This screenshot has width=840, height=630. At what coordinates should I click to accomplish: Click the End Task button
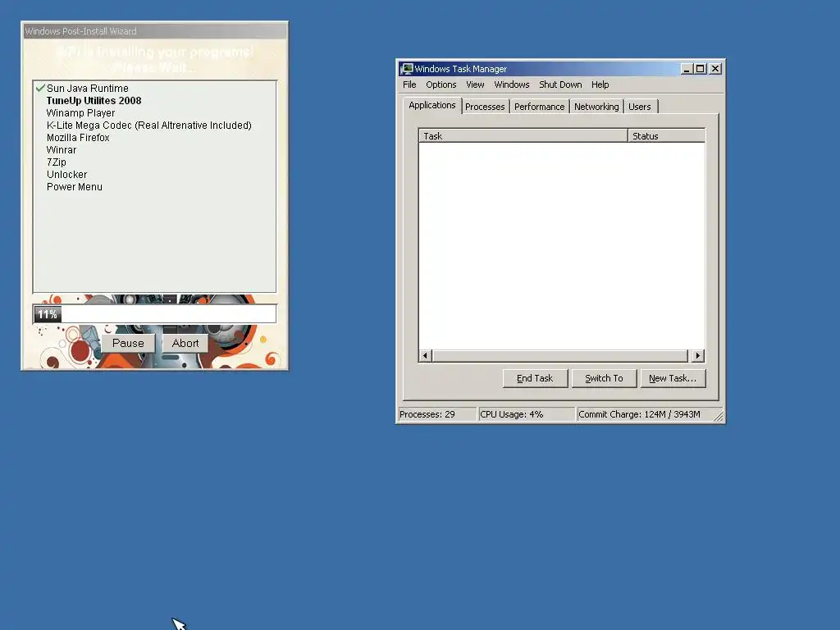pyautogui.click(x=535, y=378)
